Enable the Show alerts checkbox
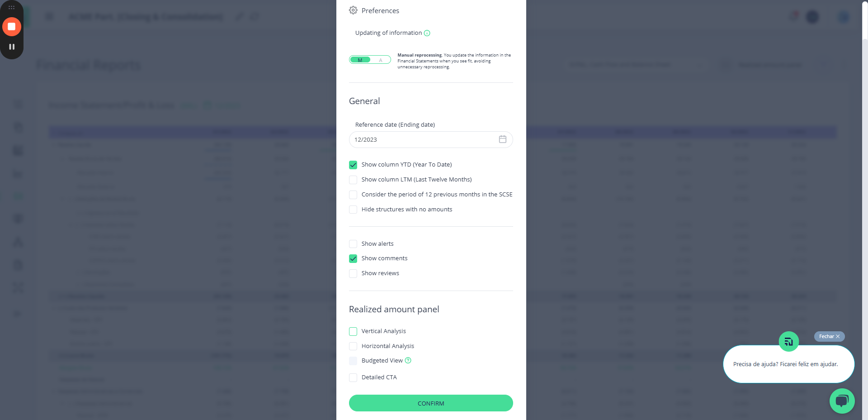Screen dimensions: 868x420 pos(353,244)
